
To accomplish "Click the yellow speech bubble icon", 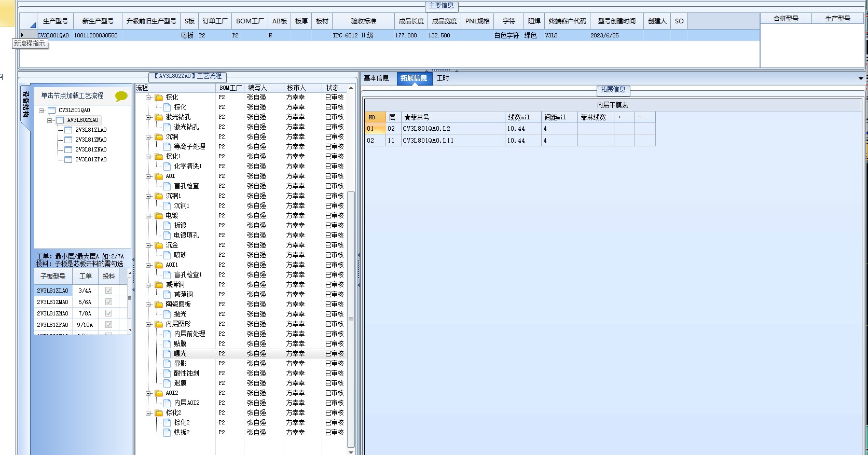I will click(121, 96).
